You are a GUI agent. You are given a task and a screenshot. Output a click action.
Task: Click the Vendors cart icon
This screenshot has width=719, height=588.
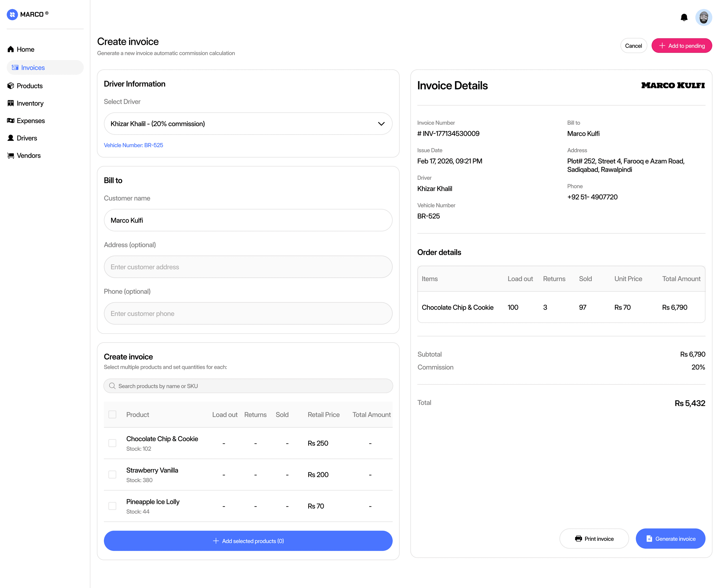[11, 155]
